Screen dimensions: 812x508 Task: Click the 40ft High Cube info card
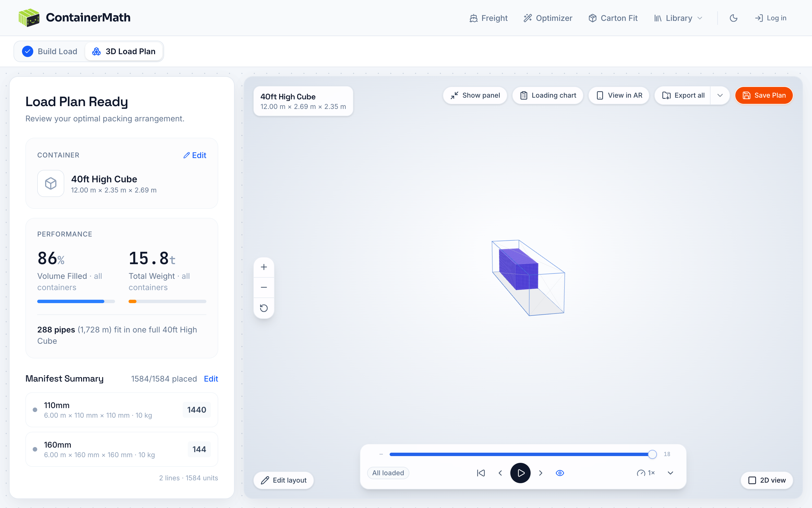[303, 102]
